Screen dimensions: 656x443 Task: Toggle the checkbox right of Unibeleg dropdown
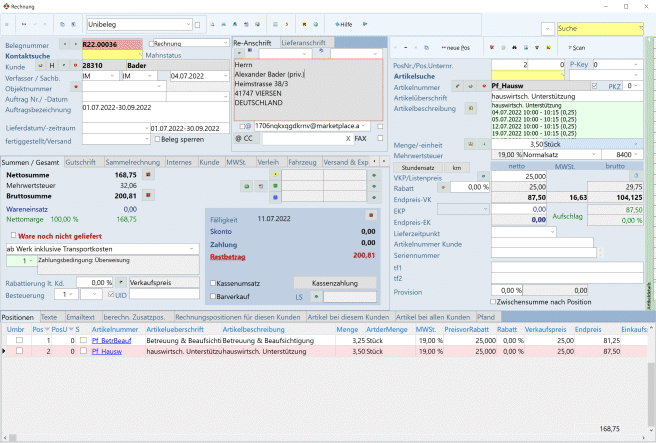(197, 25)
